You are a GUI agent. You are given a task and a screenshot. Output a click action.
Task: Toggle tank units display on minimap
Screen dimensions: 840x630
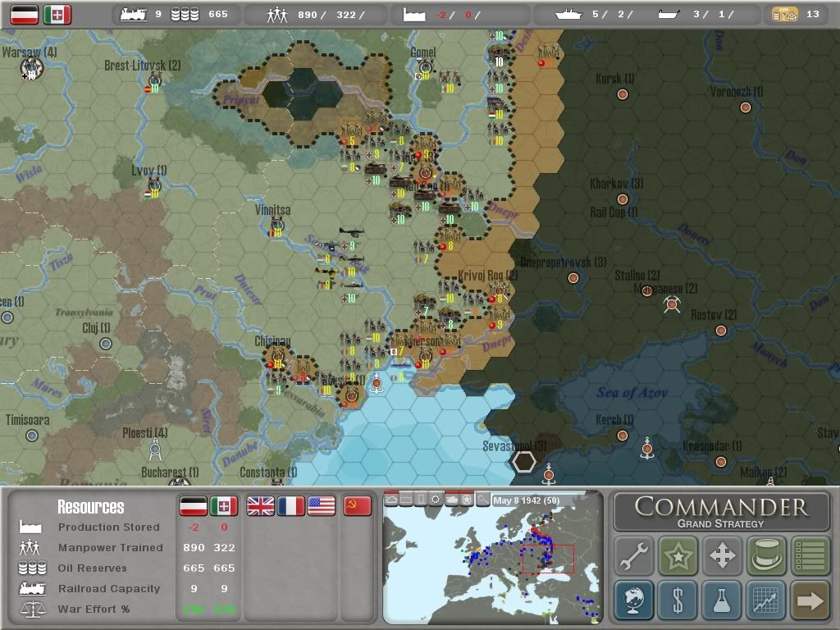point(452,500)
